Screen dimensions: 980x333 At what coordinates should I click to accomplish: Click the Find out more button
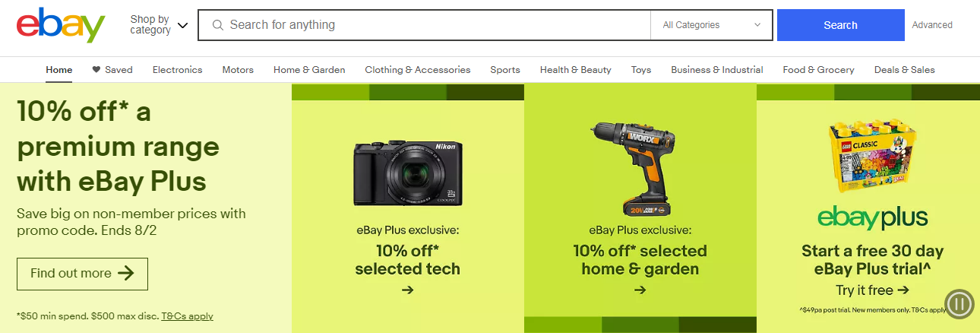tap(82, 274)
